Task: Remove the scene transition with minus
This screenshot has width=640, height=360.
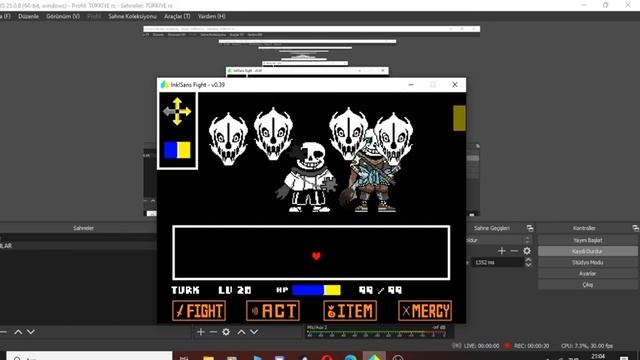Action: (x=514, y=251)
